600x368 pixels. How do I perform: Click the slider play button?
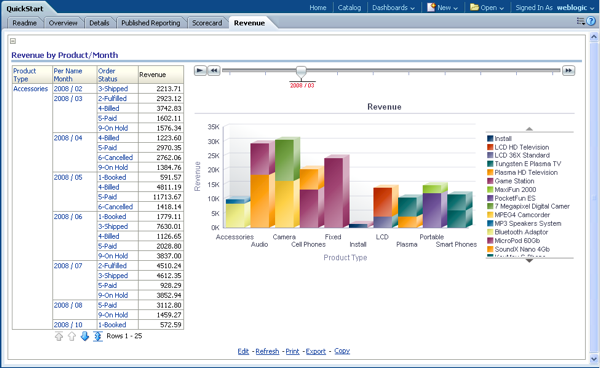(x=200, y=70)
